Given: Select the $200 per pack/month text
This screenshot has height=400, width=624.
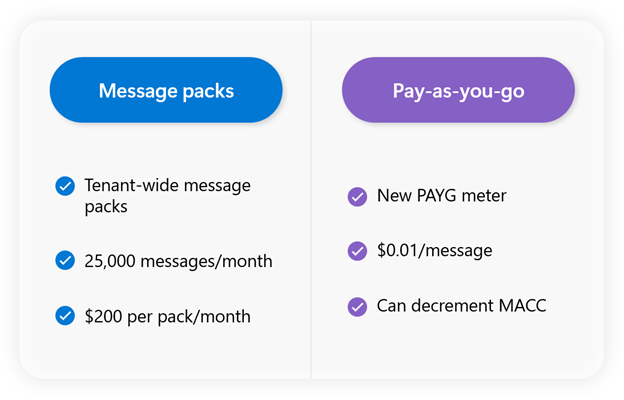Looking at the screenshot, I should 168,317.
